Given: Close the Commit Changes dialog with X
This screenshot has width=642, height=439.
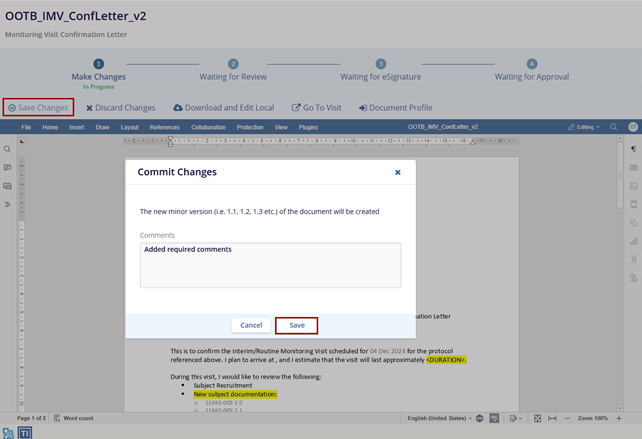Looking at the screenshot, I should [397, 172].
